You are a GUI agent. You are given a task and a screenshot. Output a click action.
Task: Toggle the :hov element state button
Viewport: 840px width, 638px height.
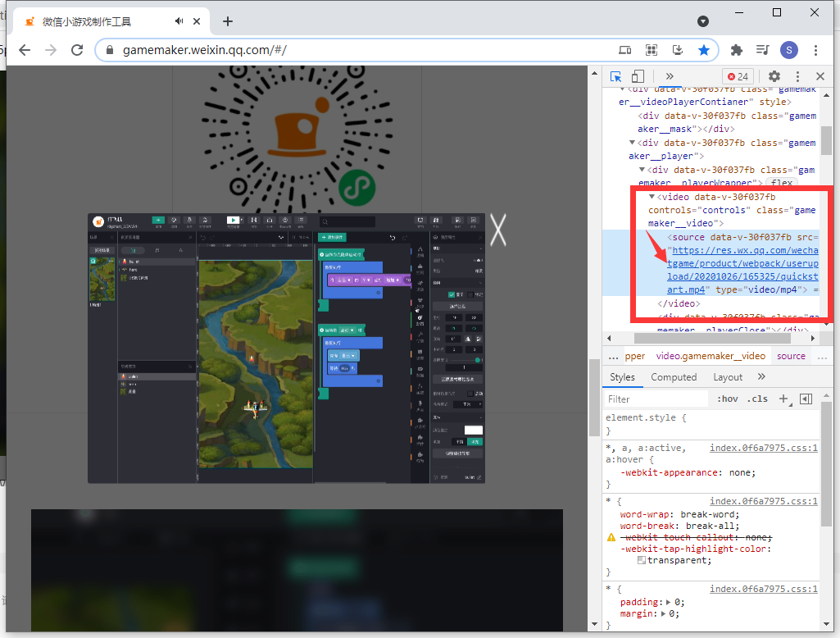coord(727,399)
